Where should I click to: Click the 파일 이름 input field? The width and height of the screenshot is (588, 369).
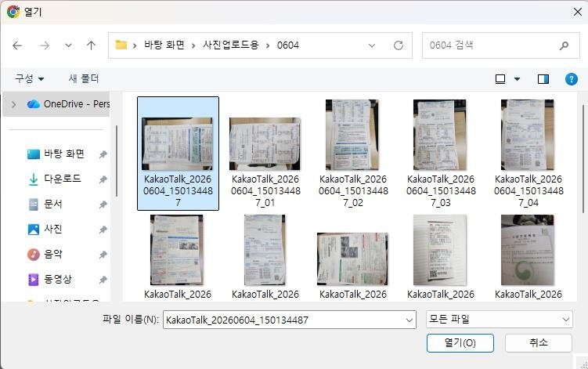[289, 320]
